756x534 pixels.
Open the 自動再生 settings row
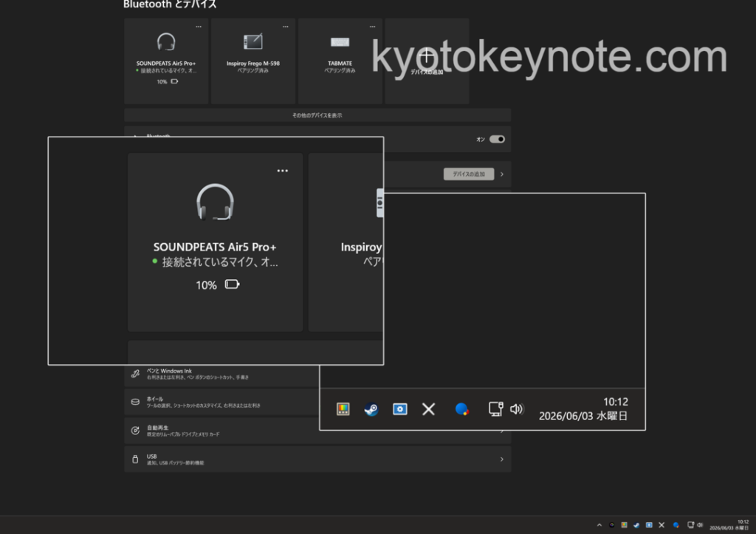(x=317, y=431)
